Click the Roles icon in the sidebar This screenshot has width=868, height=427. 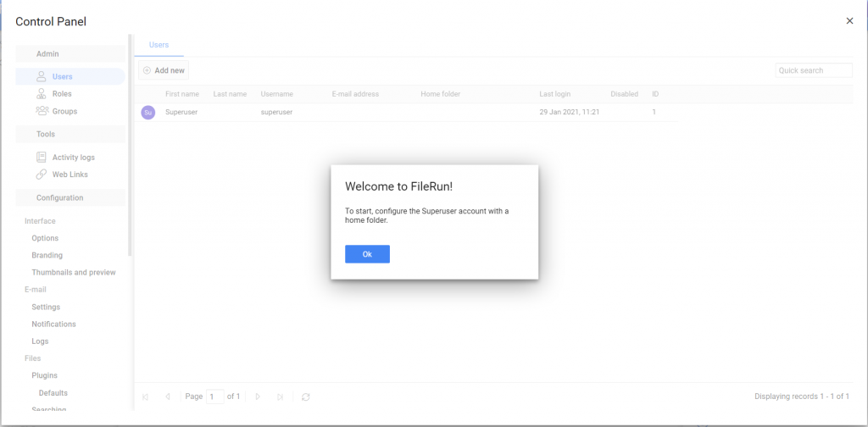click(x=41, y=93)
